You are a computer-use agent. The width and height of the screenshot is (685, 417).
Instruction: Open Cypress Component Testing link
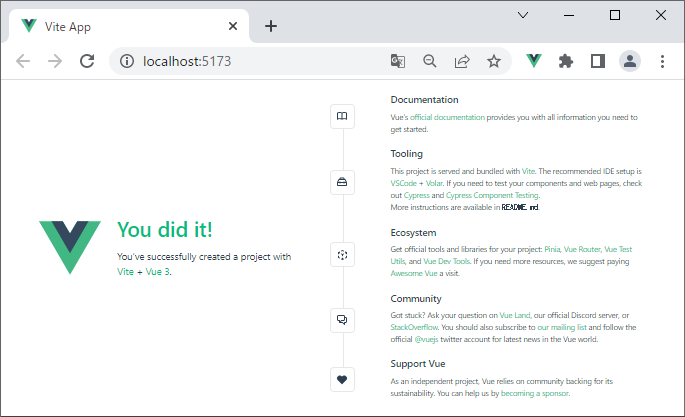pos(492,195)
